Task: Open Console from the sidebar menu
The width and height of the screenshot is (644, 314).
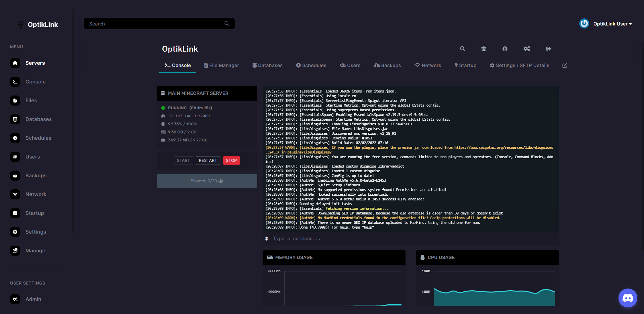Action: (x=28, y=82)
